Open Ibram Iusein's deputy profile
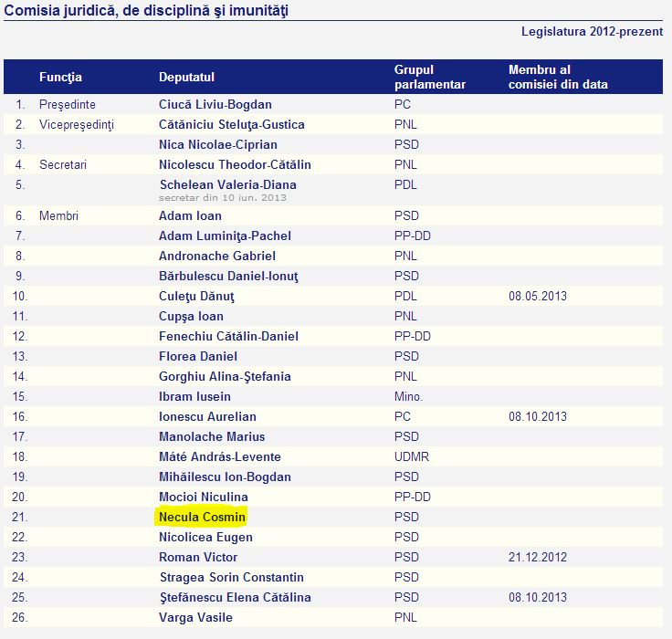The width and height of the screenshot is (672, 639). [194, 396]
